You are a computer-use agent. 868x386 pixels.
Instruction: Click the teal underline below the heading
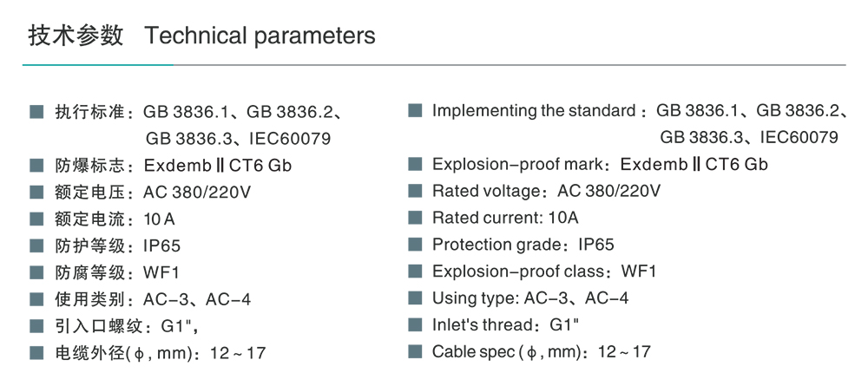tap(97, 64)
